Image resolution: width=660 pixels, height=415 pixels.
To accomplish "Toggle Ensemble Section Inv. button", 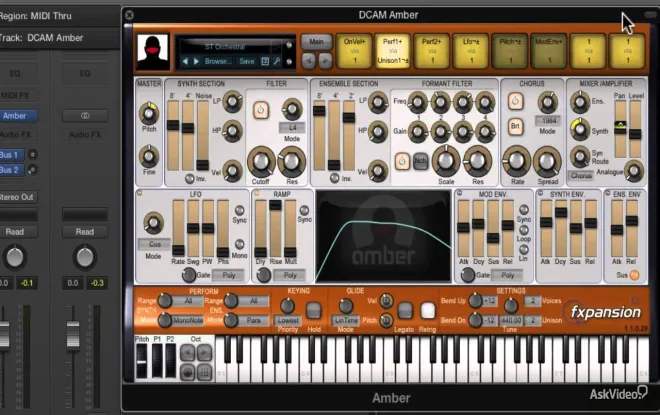I will tap(335, 178).
